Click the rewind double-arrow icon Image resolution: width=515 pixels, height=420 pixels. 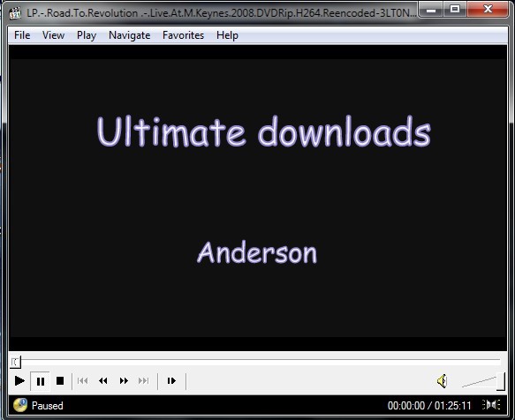point(103,381)
